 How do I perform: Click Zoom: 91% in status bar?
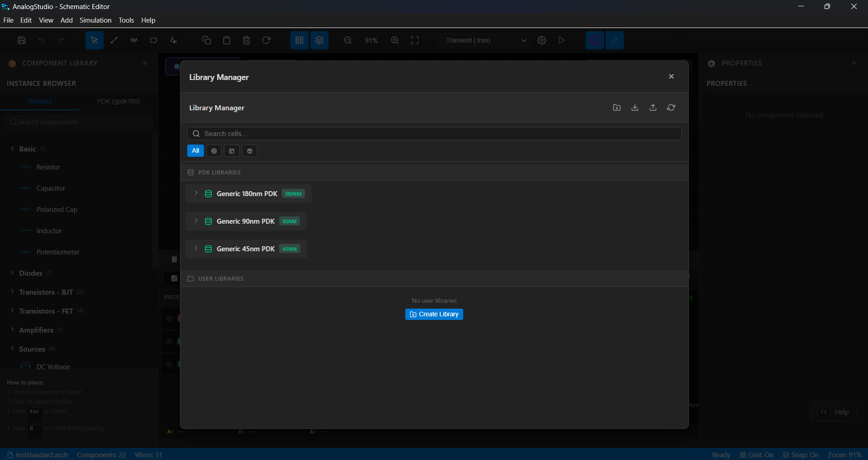[x=844, y=455]
